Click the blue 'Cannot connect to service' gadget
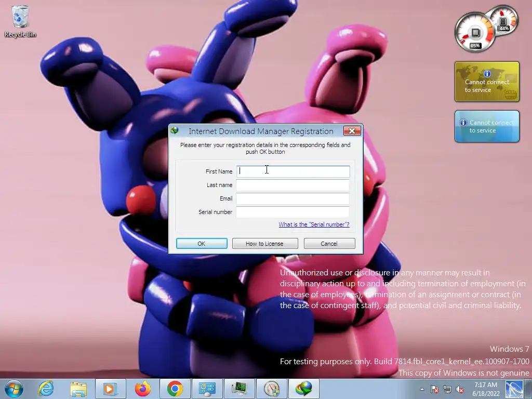The width and height of the screenshot is (532, 399). [x=487, y=126]
